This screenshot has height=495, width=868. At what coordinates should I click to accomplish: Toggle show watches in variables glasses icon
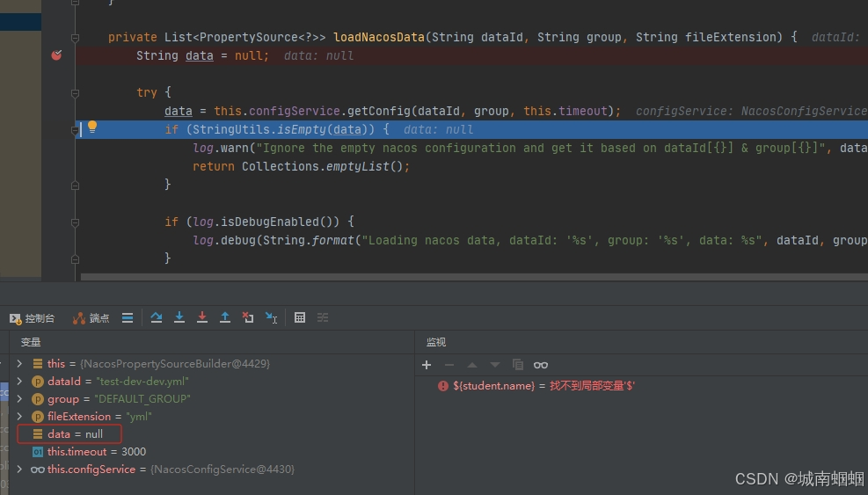(540, 365)
